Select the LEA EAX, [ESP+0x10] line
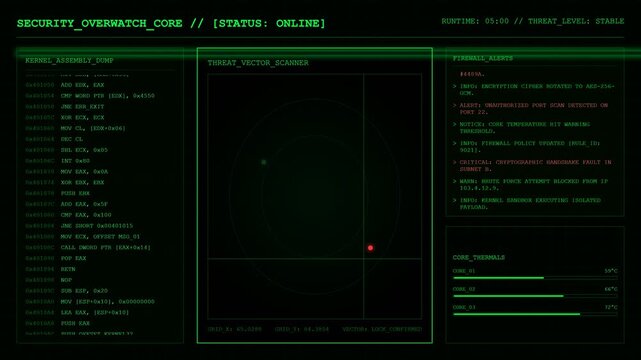 click(x=77, y=312)
